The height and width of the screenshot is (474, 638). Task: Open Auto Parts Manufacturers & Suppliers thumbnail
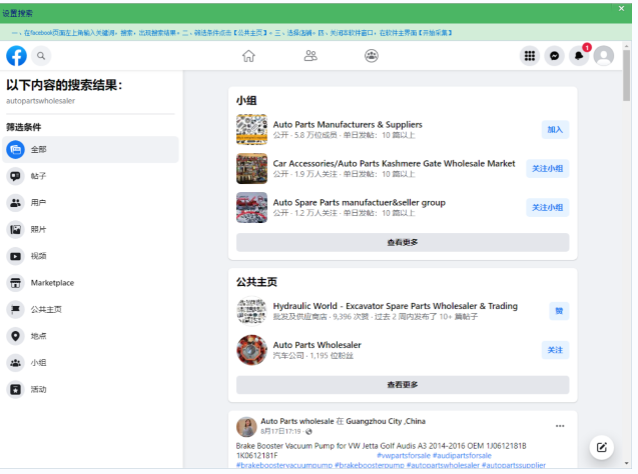(x=252, y=130)
